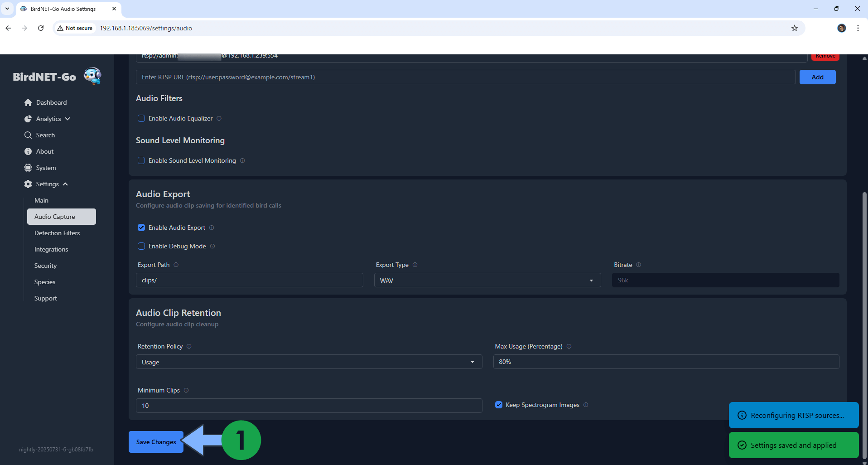Viewport: 868px width, 465px height.
Task: Open the Search page link
Action: tap(45, 135)
